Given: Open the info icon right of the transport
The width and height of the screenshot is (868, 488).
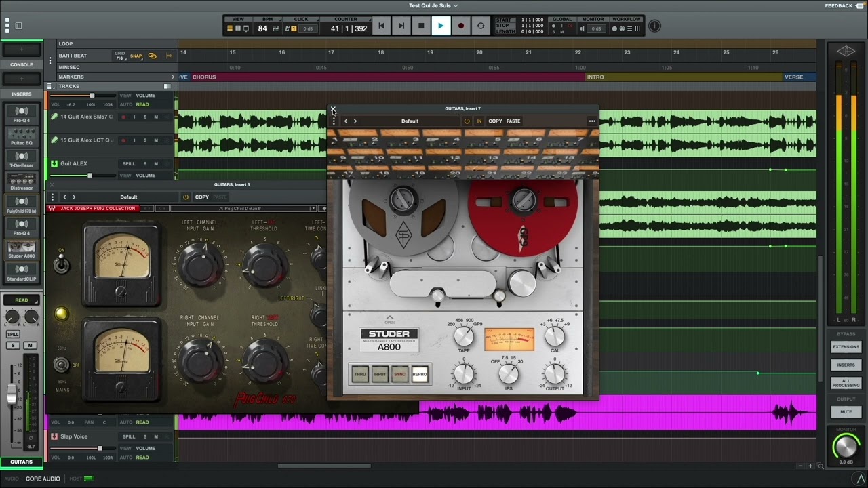Looking at the screenshot, I should point(654,26).
